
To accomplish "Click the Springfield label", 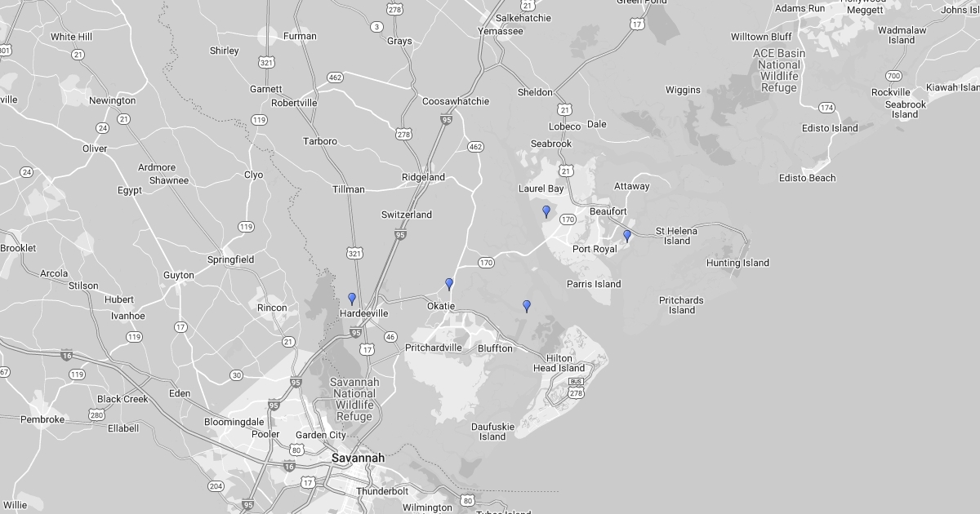I will [x=230, y=260].
